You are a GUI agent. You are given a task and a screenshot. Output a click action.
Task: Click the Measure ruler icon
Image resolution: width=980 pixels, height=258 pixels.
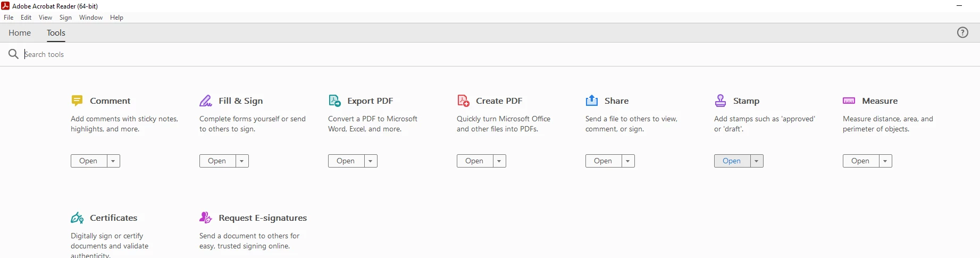tap(849, 101)
